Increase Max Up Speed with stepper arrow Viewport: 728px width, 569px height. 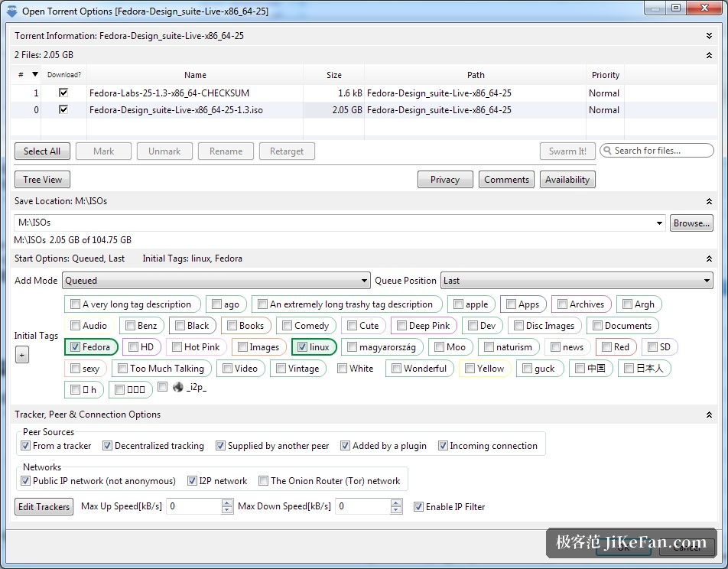(227, 502)
